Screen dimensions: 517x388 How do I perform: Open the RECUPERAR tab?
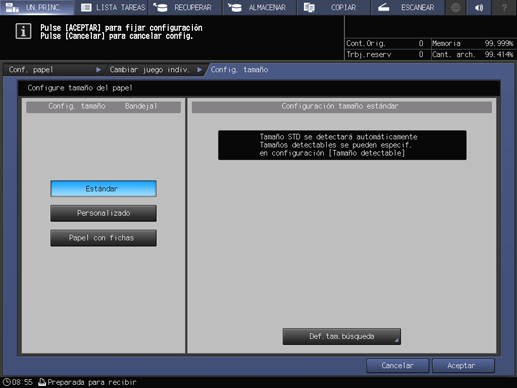coord(186,7)
